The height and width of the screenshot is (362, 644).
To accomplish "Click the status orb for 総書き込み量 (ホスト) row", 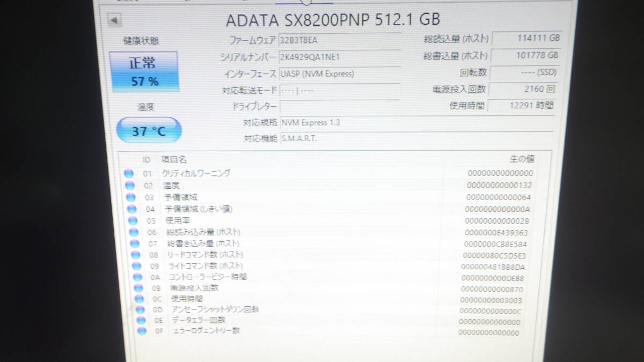I will 135,243.
